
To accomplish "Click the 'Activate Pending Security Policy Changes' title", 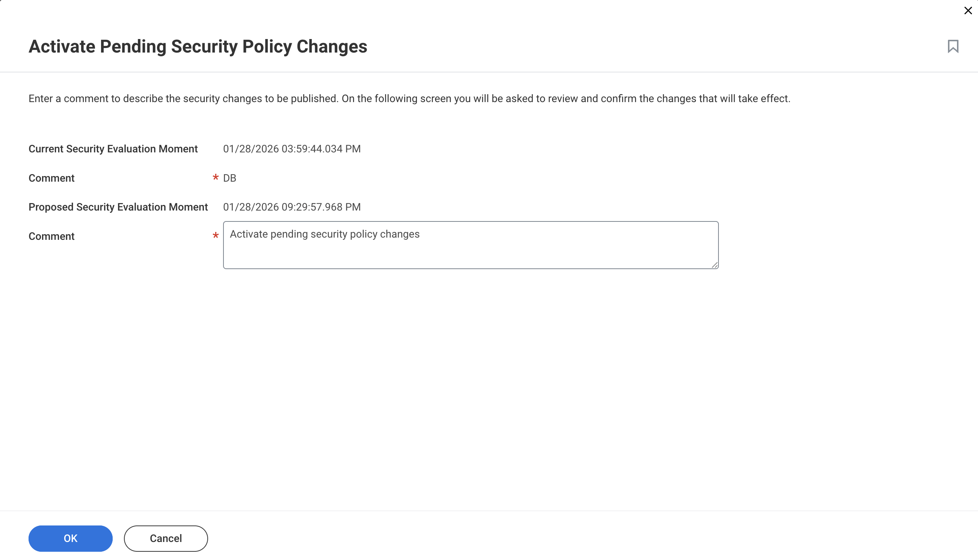I will [198, 47].
